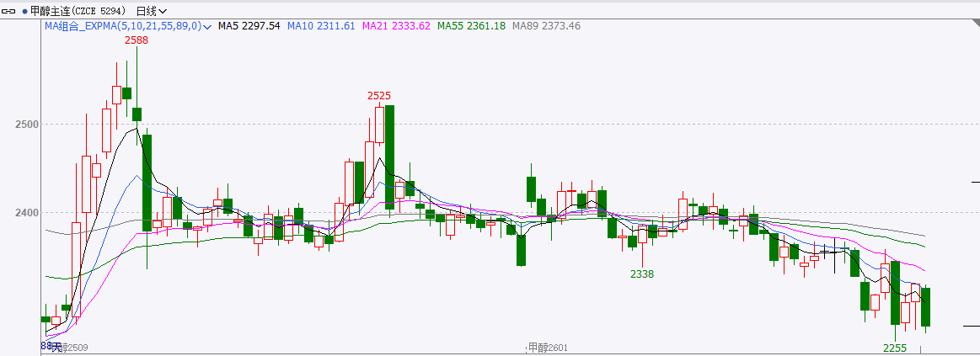Click the 甲醇2601 contract marker on time axis
Viewport: 980px width, 356px height.
pyautogui.click(x=548, y=347)
